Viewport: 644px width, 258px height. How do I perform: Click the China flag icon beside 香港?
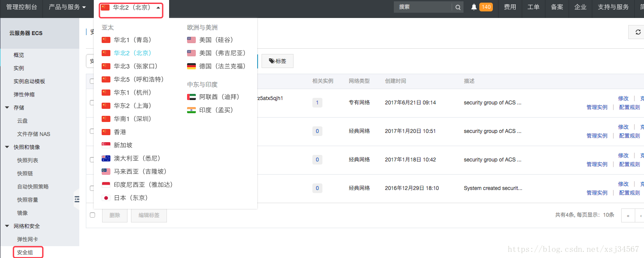[106, 132]
